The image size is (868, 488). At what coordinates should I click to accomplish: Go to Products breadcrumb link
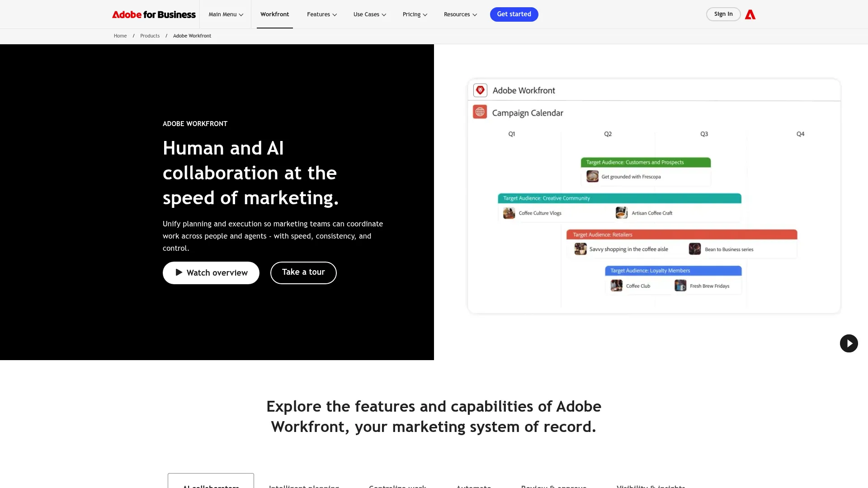pyautogui.click(x=150, y=36)
